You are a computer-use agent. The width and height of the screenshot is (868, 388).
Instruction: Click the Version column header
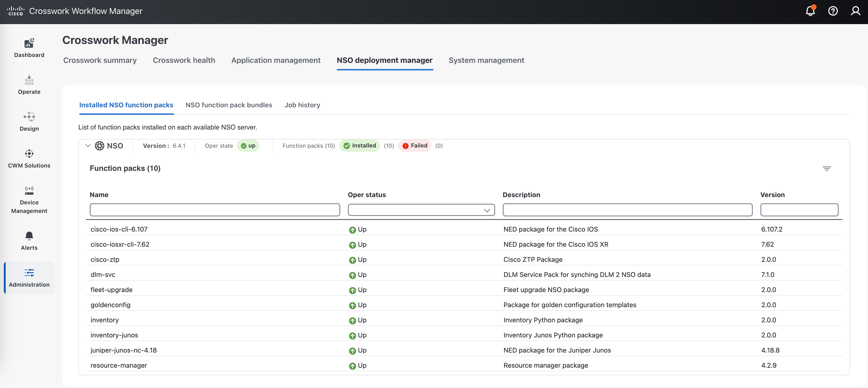(772, 195)
